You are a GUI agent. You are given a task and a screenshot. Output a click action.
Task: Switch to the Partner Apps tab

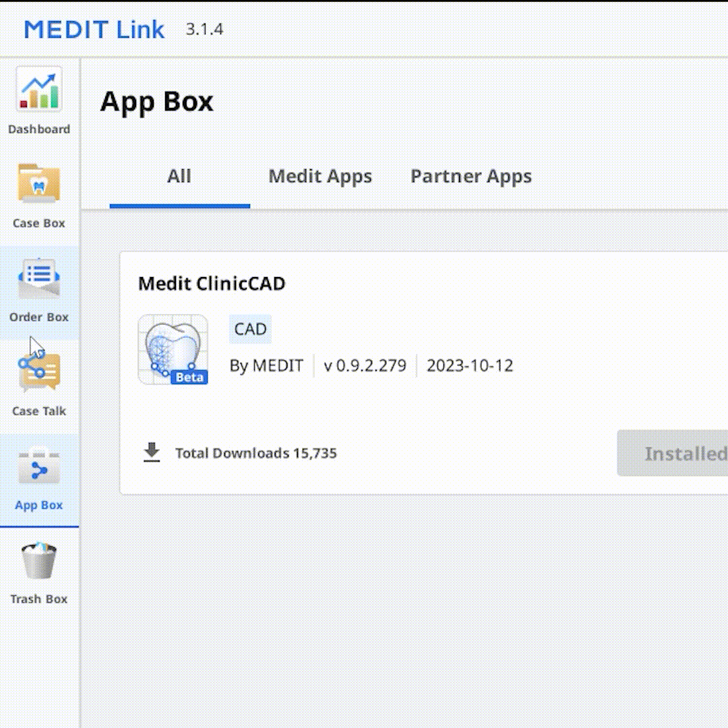tap(471, 177)
